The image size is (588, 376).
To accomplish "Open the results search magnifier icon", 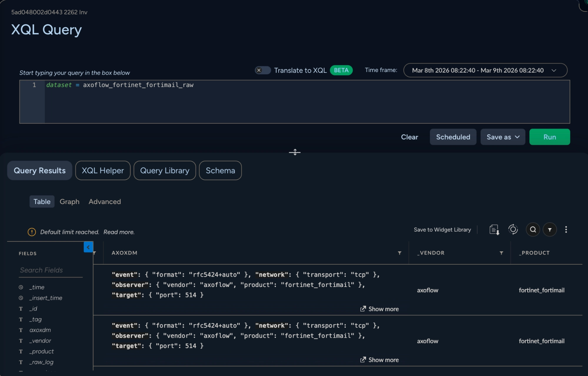I will click(x=533, y=230).
